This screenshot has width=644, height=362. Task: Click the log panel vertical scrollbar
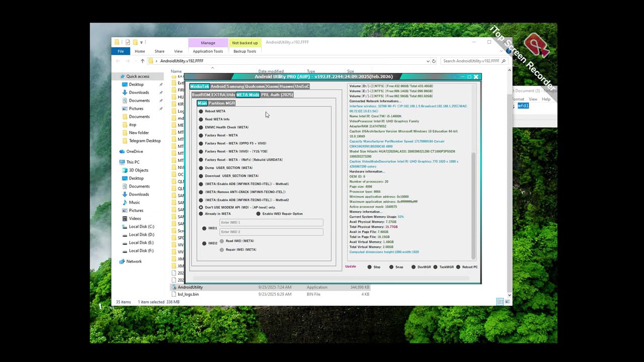point(473,206)
